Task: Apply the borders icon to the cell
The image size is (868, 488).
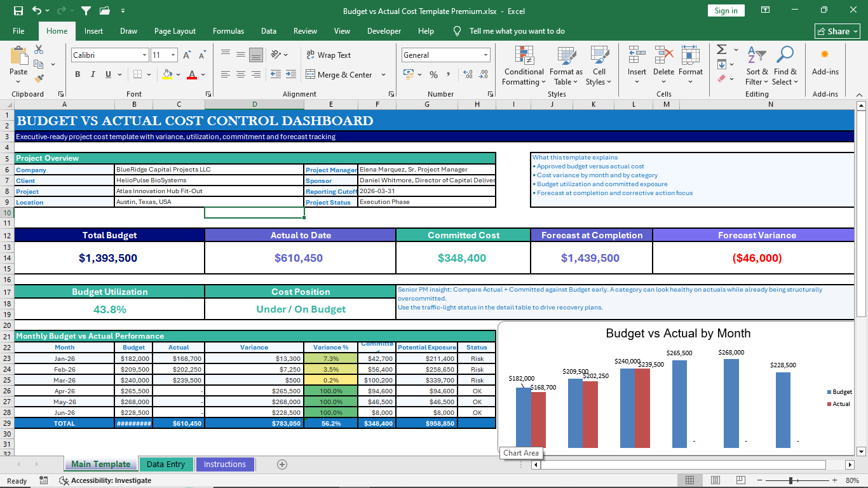Action: tap(139, 74)
